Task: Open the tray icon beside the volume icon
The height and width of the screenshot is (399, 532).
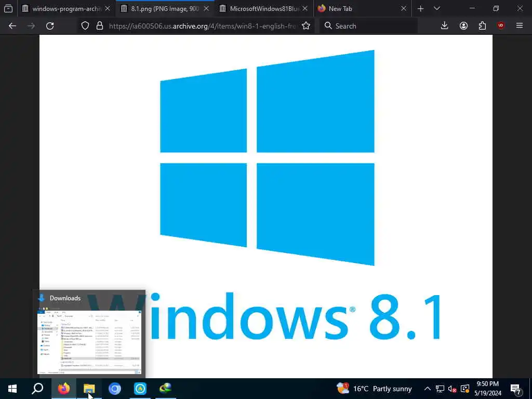Action: 465,389
